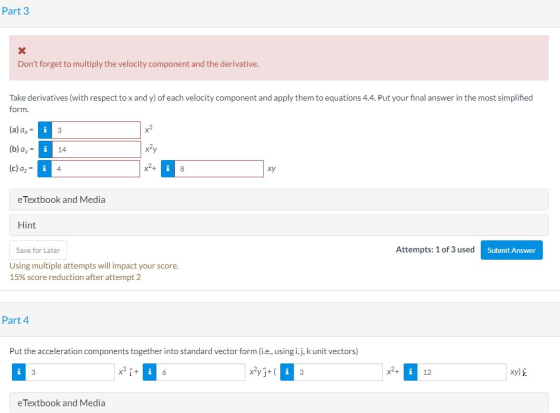Submit the answer for Part 3

coord(511,250)
